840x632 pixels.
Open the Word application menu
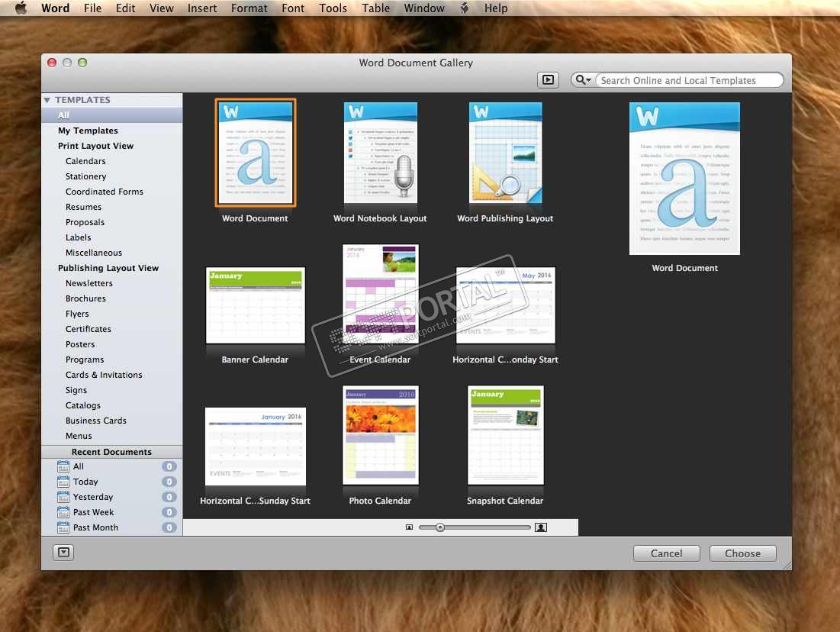click(x=55, y=8)
